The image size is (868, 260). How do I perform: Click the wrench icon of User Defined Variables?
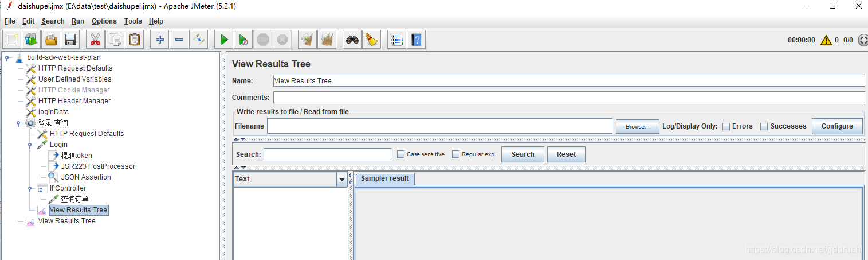point(31,79)
